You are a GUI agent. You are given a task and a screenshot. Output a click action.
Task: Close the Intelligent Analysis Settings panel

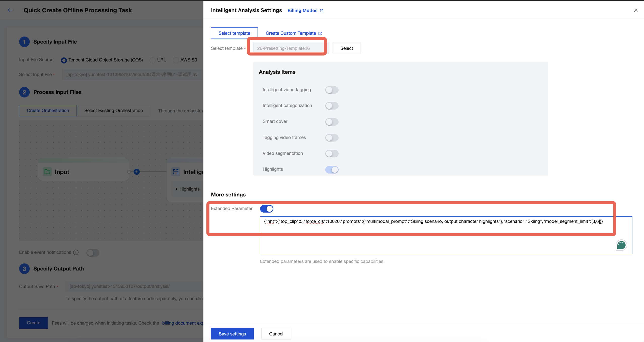[636, 10]
